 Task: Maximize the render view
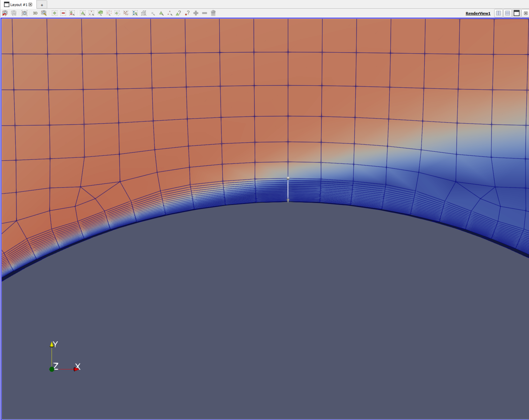click(516, 13)
